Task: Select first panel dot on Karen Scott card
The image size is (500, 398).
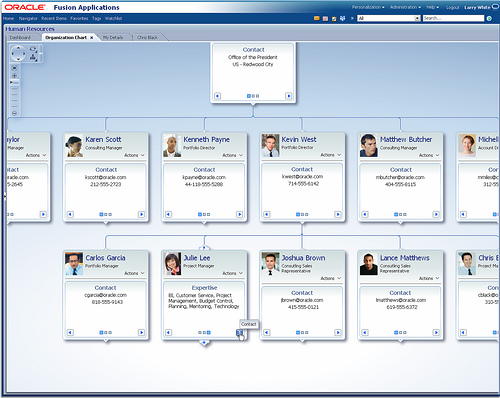Action: coord(101,214)
